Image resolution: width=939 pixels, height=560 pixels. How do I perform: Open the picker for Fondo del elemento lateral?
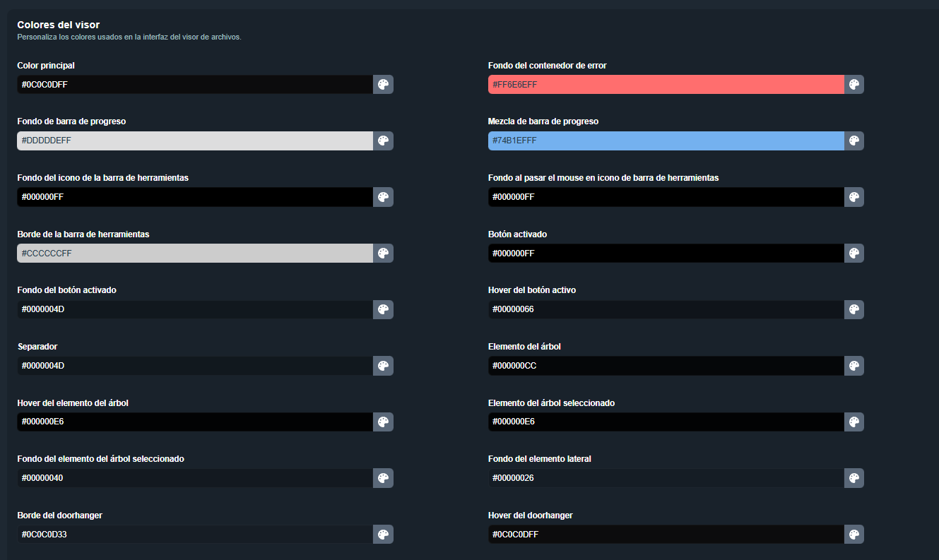tap(854, 478)
